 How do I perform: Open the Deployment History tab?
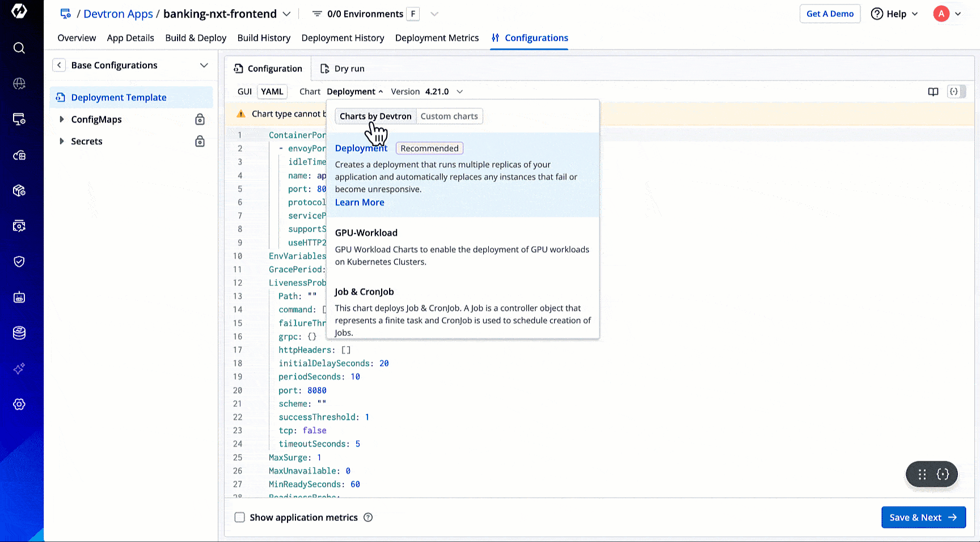tap(343, 38)
